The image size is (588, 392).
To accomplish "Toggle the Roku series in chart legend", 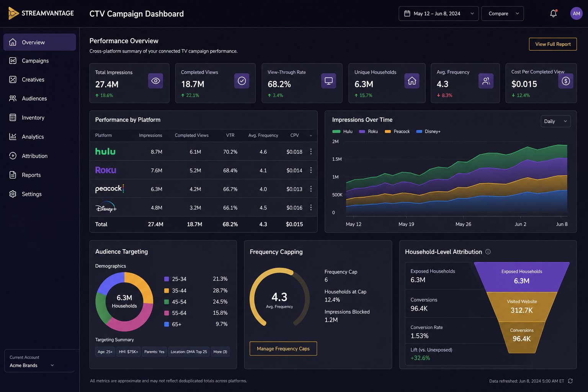I will tap(368, 131).
